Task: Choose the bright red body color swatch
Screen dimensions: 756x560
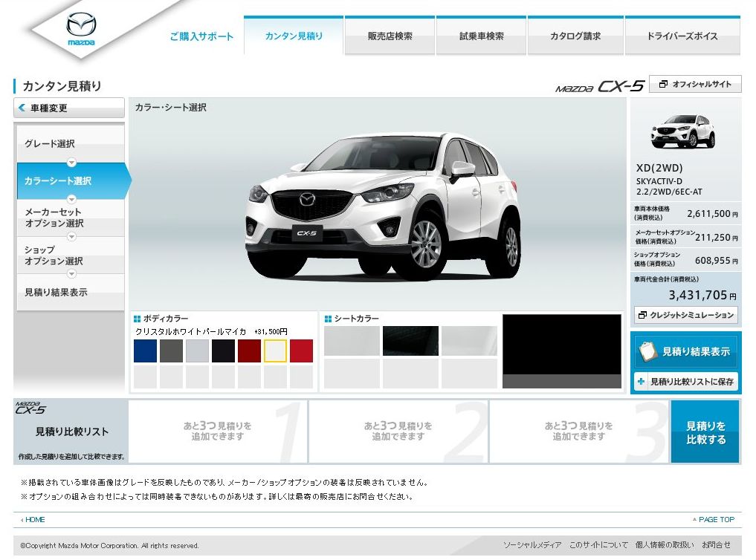Action: (301, 351)
